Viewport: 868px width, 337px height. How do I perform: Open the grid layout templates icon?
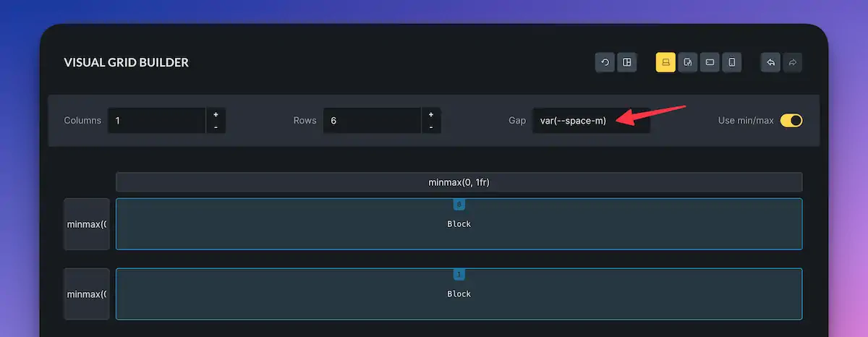(x=627, y=62)
